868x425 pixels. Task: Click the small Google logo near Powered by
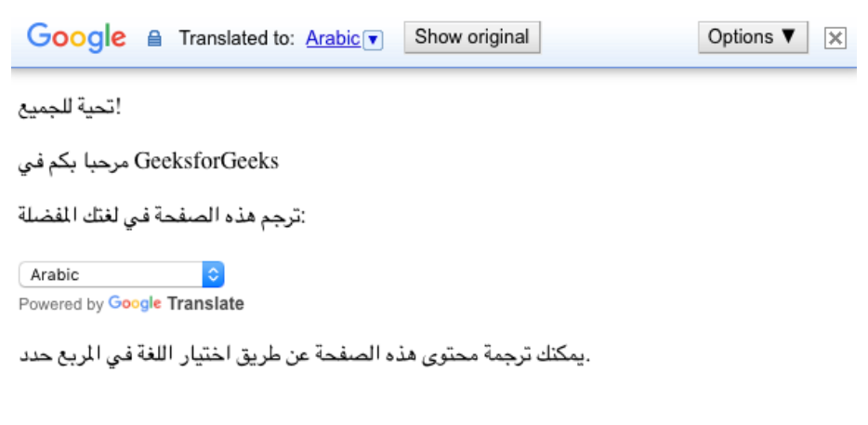(135, 303)
